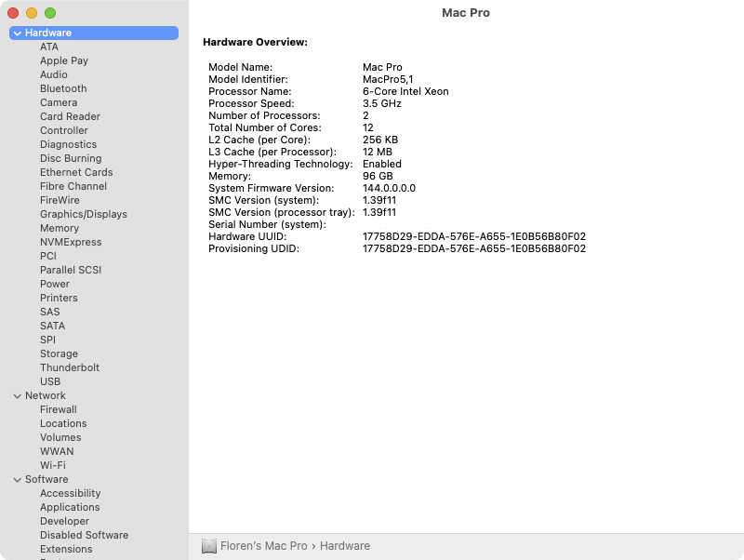
Task: Select Fibre Channel in the sidebar
Action: point(73,186)
